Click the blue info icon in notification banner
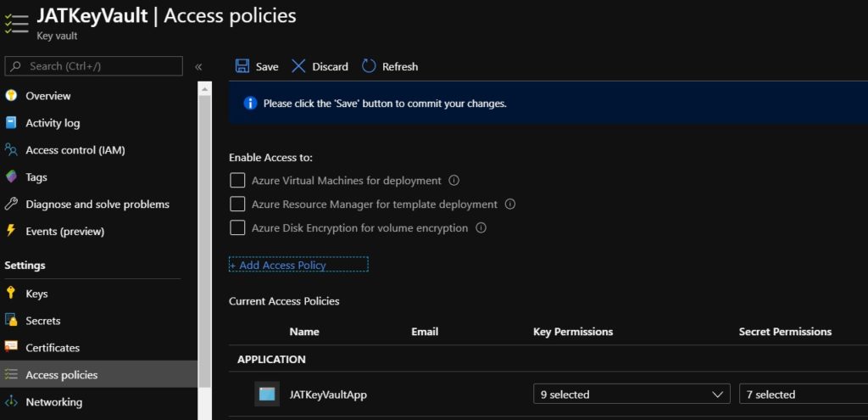Viewport: 868px width, 420px height. pyautogui.click(x=250, y=103)
